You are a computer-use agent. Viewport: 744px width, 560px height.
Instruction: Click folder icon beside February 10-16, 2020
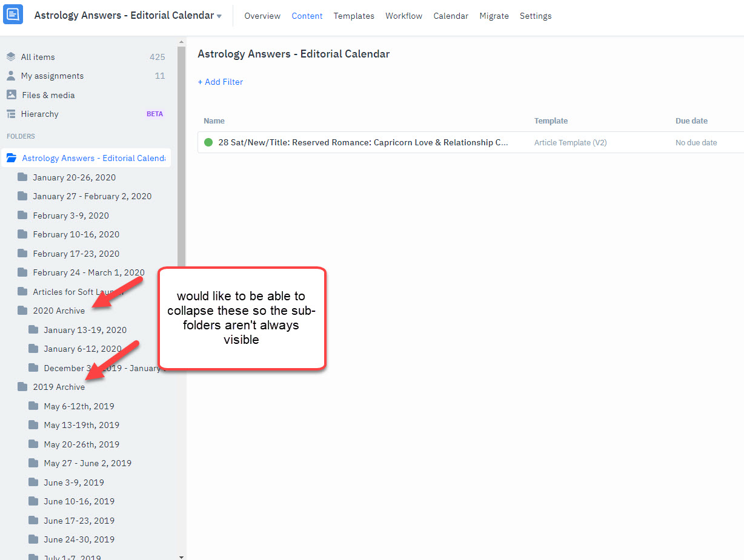point(22,234)
